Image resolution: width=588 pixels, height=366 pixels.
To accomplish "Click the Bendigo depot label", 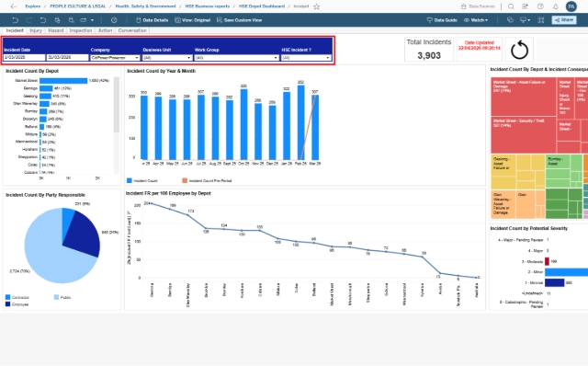I will click(30, 88).
